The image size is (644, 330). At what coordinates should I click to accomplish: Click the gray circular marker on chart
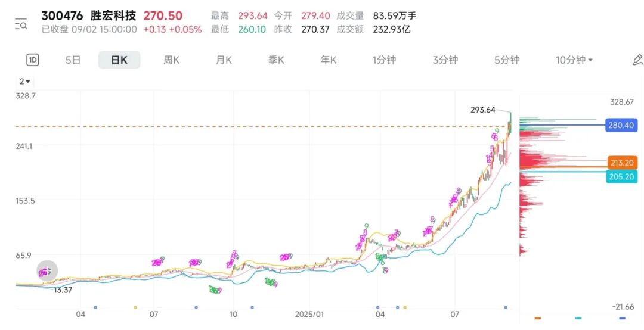47,272
